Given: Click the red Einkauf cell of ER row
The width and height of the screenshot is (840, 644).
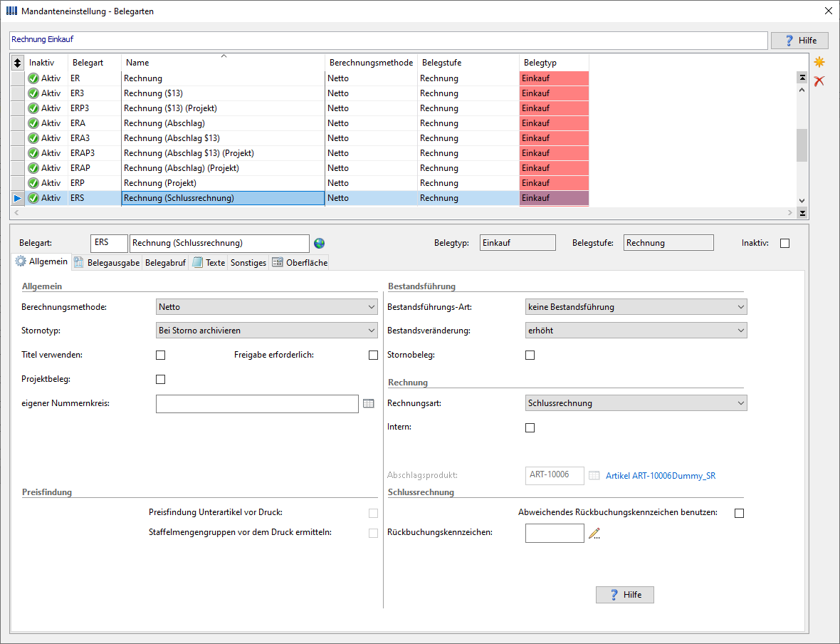Looking at the screenshot, I should coord(554,78).
